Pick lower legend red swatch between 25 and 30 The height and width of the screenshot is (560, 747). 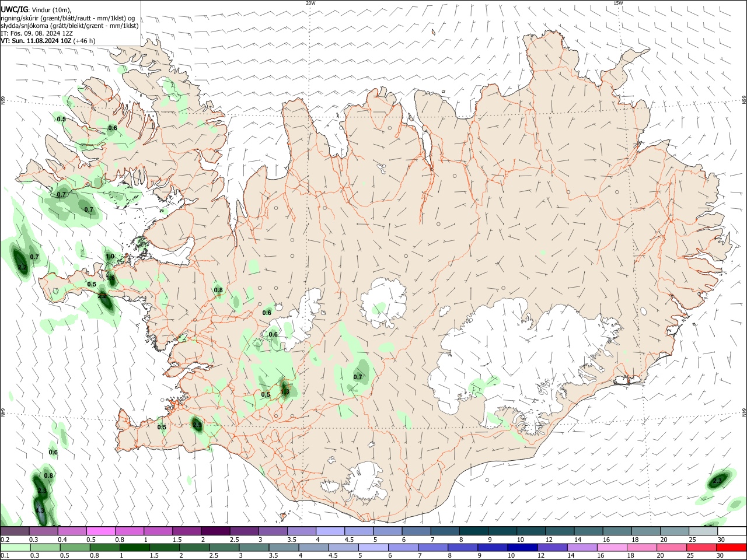click(702, 547)
